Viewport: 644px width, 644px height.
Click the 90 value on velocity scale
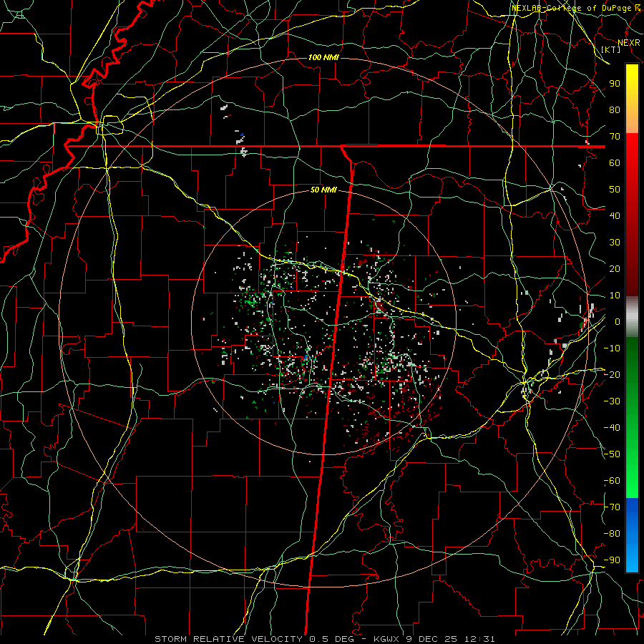click(x=615, y=84)
